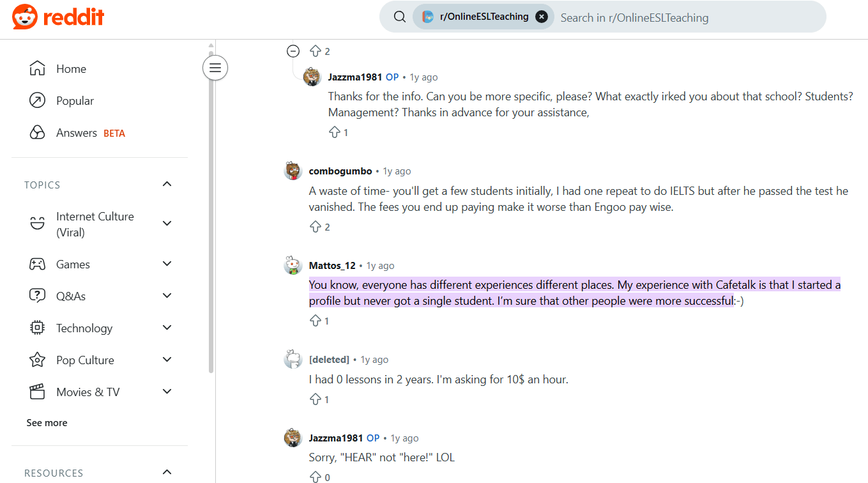Click the Reddit logo in the header

(x=58, y=17)
